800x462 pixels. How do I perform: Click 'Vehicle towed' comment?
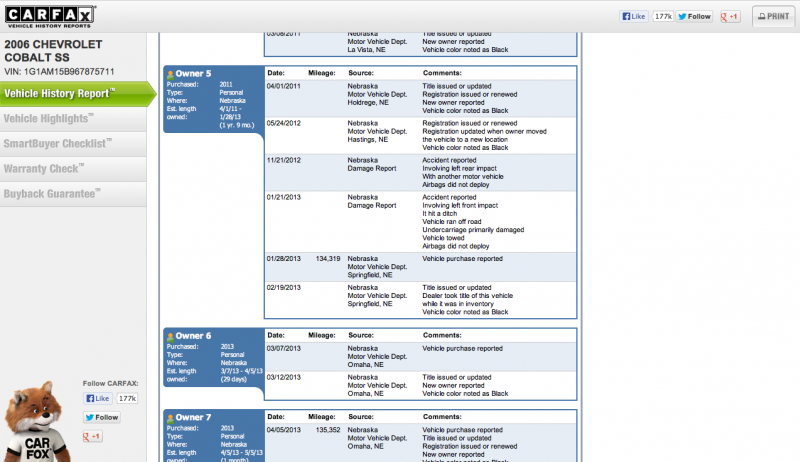pos(443,238)
